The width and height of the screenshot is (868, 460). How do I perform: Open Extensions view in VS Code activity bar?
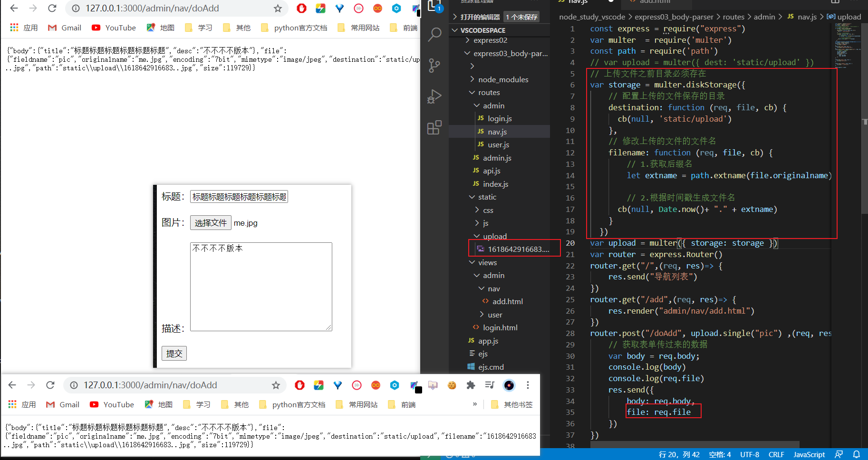pos(434,127)
